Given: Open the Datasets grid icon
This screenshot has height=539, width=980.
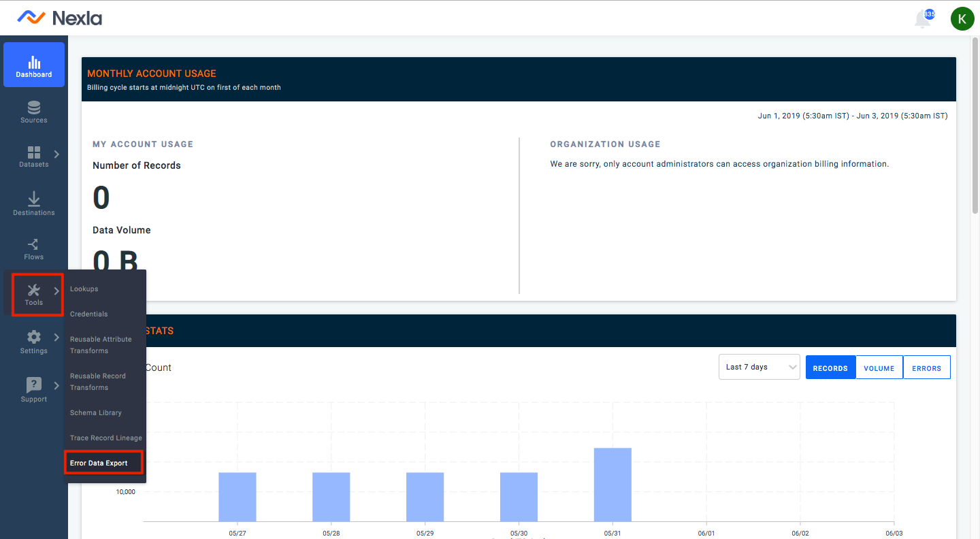Looking at the screenshot, I should coord(34,152).
